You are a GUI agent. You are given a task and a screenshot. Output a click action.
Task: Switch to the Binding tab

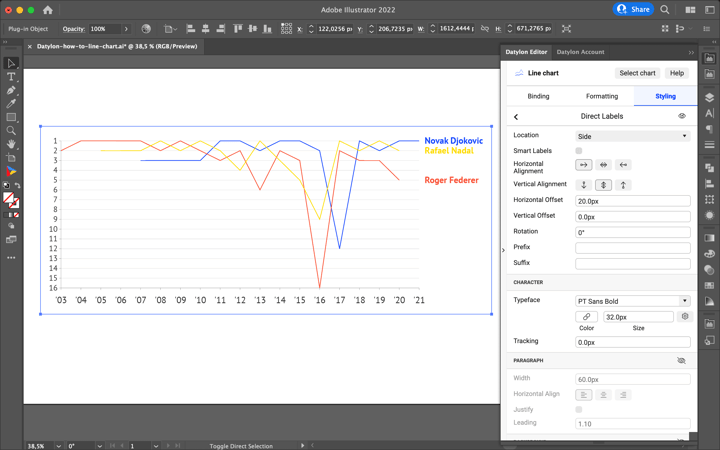pos(538,96)
